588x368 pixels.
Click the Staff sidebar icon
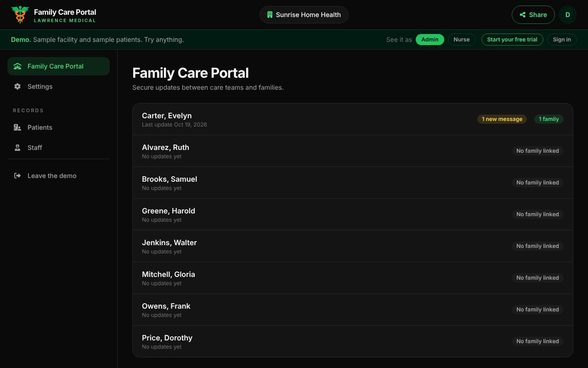(17, 148)
